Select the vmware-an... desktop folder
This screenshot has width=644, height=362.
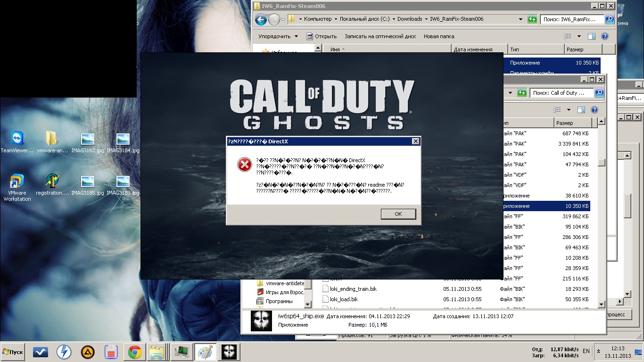coord(52,142)
